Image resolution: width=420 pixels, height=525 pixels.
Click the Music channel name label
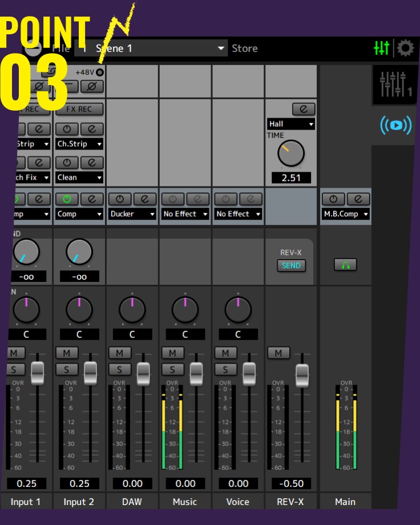point(185,502)
